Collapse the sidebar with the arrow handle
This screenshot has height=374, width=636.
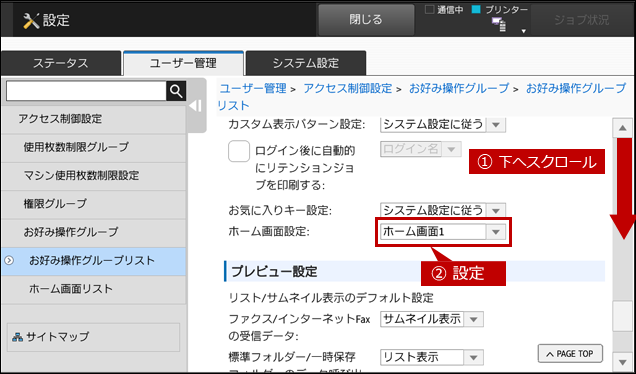tap(196, 106)
